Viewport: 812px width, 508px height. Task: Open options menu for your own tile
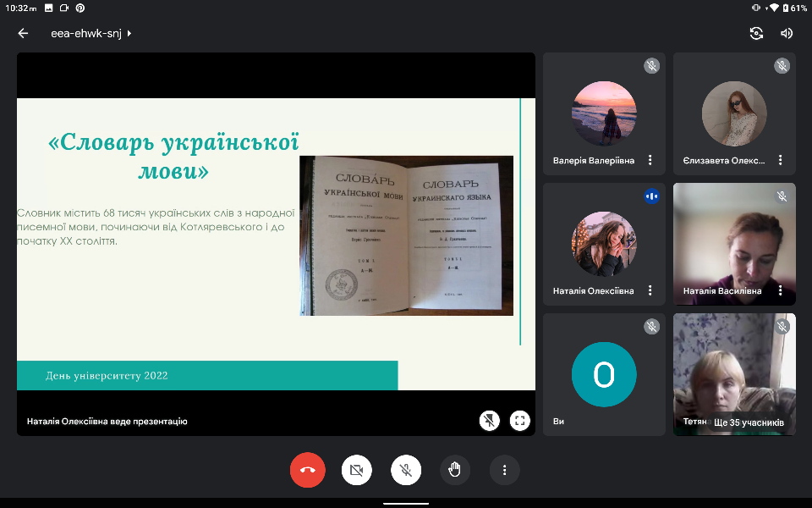(650, 421)
